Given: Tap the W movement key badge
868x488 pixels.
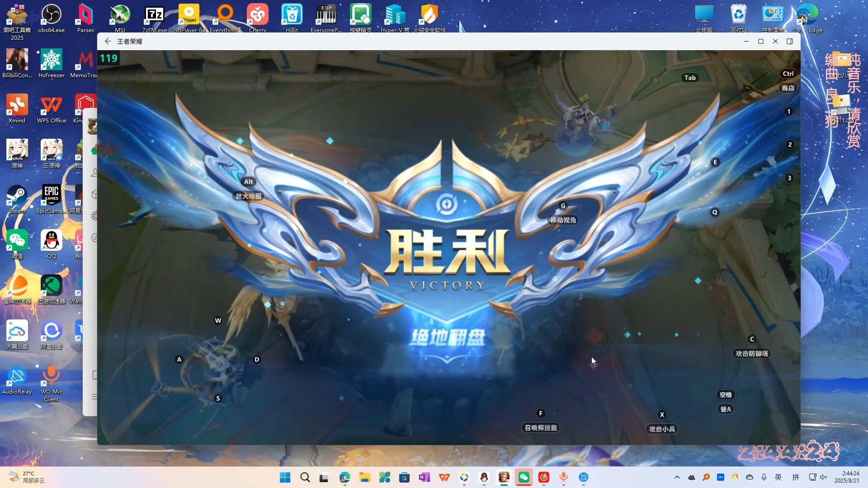Looking at the screenshot, I should tap(218, 320).
